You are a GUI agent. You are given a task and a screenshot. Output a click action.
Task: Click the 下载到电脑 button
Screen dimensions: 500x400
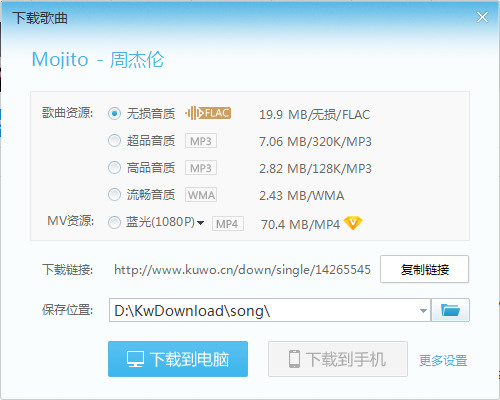pyautogui.click(x=178, y=359)
